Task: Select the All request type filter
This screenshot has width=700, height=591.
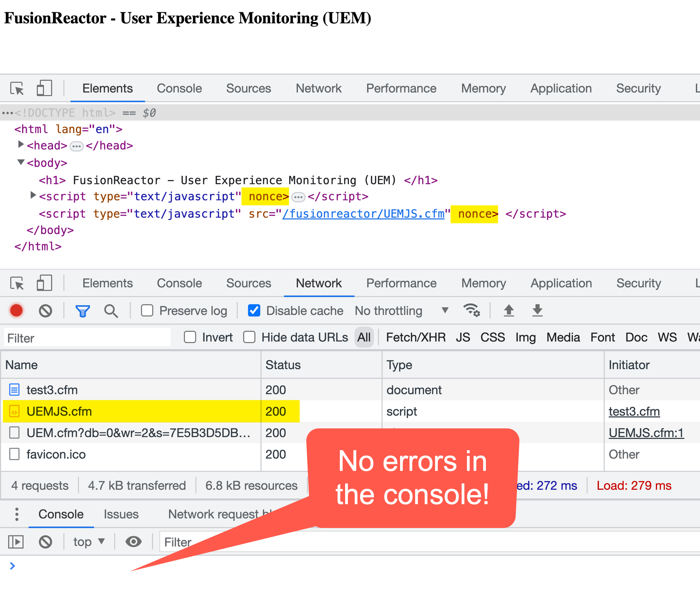Action: click(364, 337)
